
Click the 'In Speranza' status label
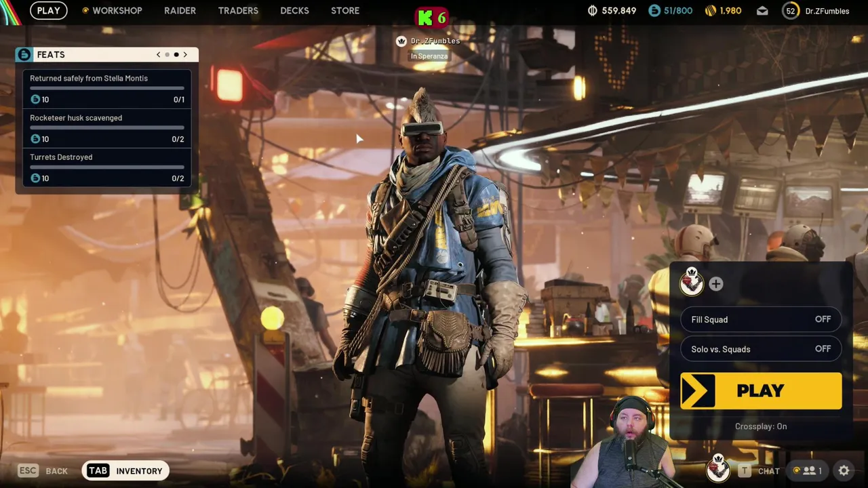429,56
